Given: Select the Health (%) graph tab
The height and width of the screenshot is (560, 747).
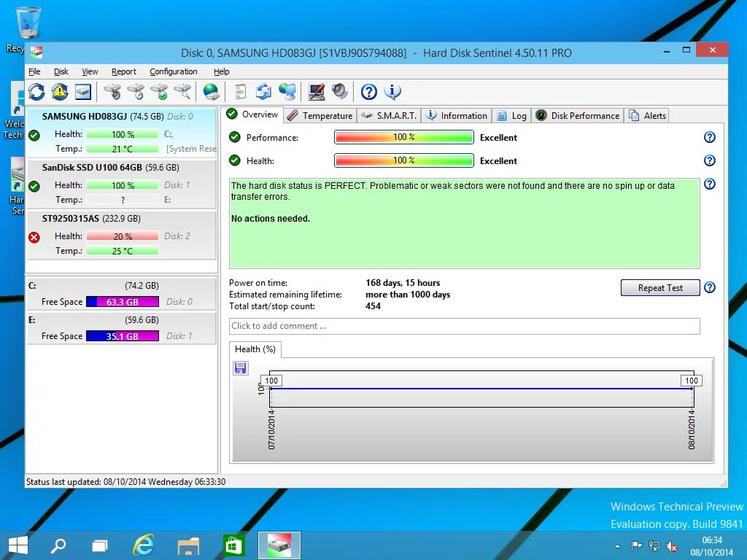Looking at the screenshot, I should pos(255,349).
